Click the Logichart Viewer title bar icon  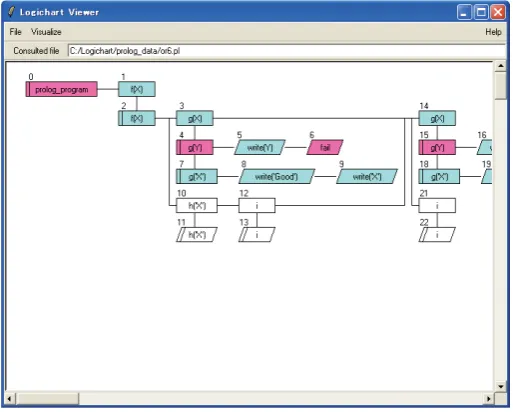[11, 12]
